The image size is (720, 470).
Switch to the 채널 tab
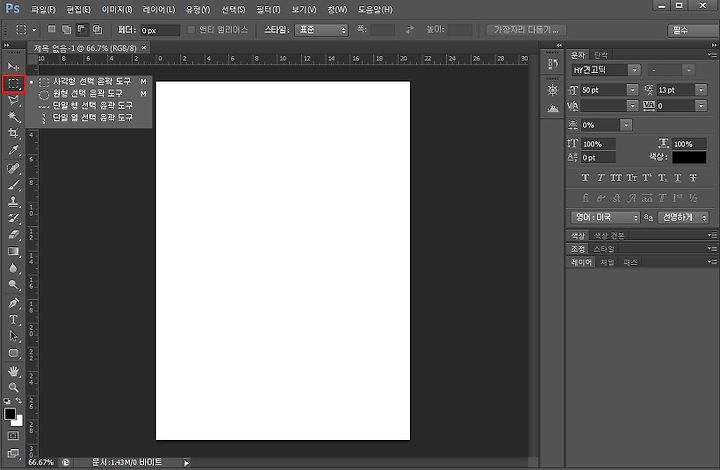tap(607, 263)
